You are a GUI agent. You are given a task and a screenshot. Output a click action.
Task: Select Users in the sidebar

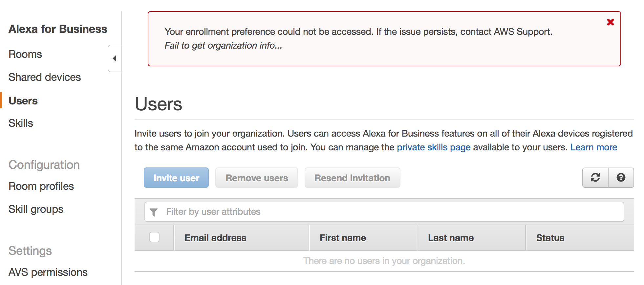pos(23,101)
